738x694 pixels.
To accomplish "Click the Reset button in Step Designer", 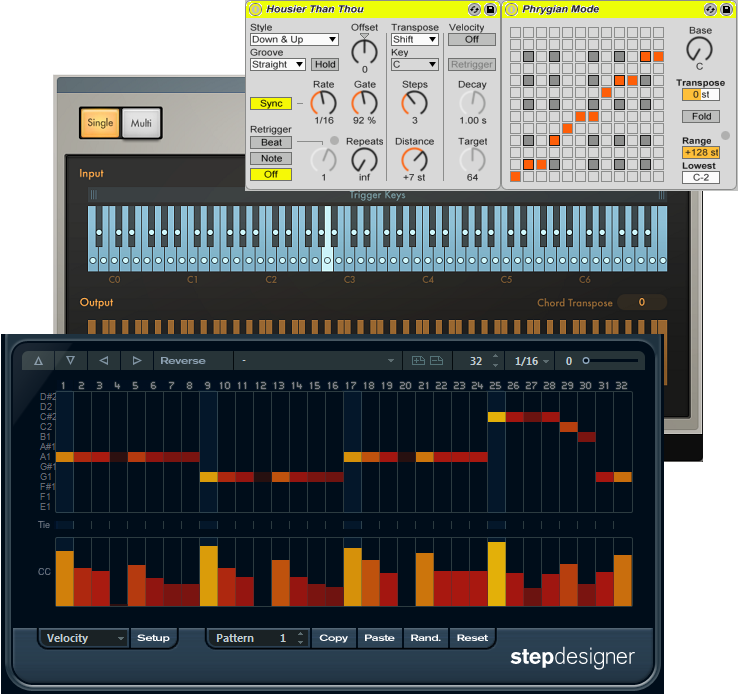I will [472, 638].
